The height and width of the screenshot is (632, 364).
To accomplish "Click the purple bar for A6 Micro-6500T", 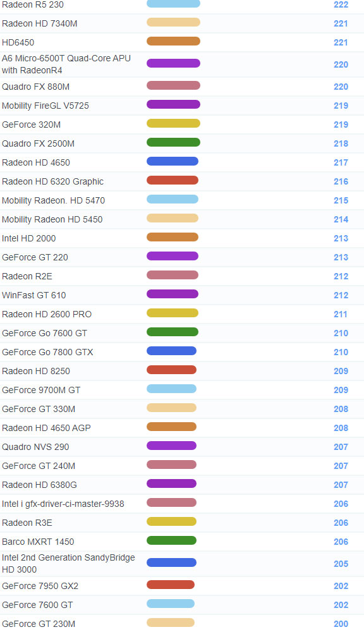I will [x=173, y=63].
